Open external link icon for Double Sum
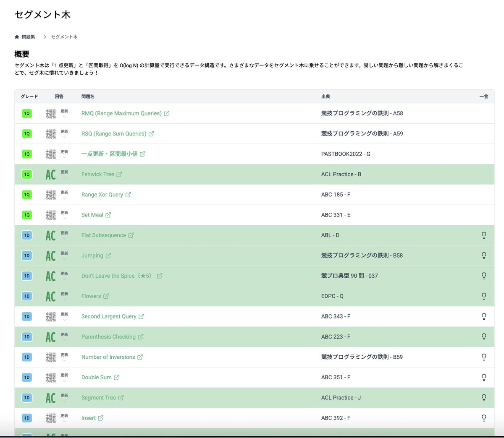The width and height of the screenshot is (504, 438). [x=116, y=378]
